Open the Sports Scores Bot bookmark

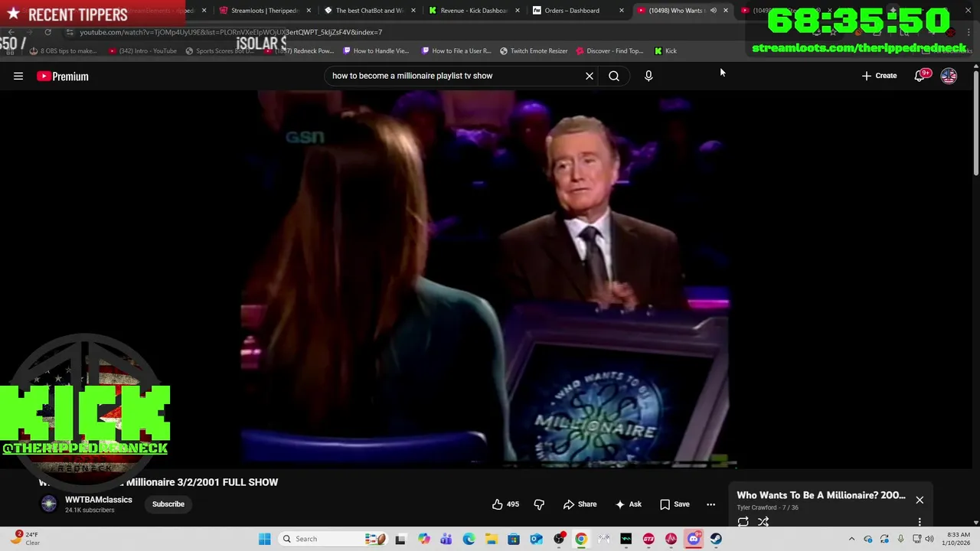click(218, 51)
